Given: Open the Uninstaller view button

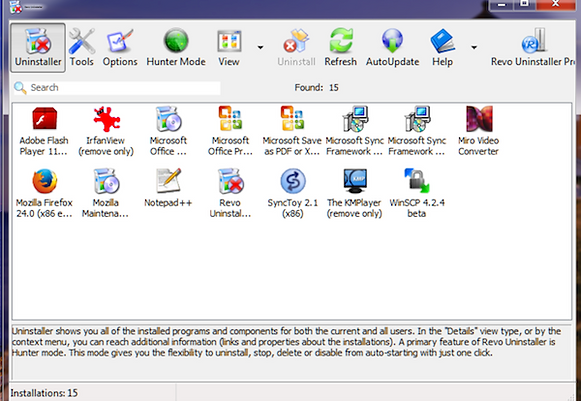Looking at the screenshot, I should tap(38, 47).
